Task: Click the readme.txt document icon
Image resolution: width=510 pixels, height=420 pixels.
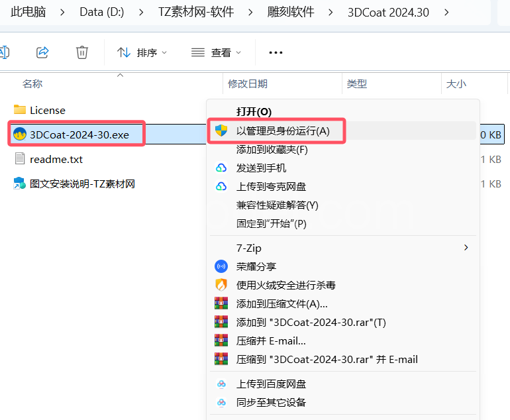Action: point(20,159)
